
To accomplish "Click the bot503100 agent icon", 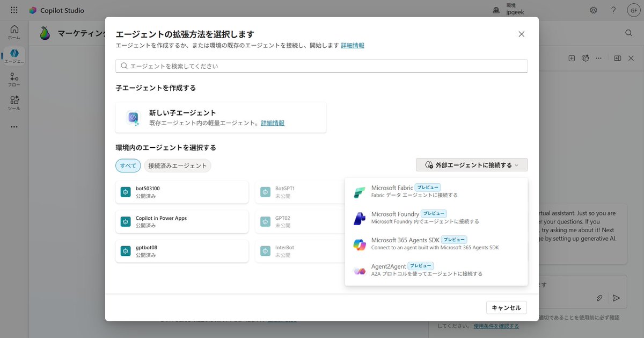I will 126,192.
